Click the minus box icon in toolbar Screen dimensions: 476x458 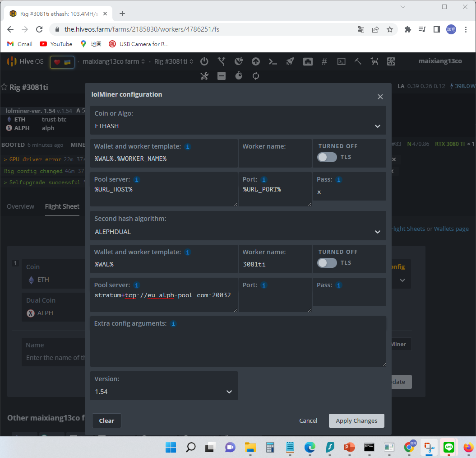(x=222, y=76)
